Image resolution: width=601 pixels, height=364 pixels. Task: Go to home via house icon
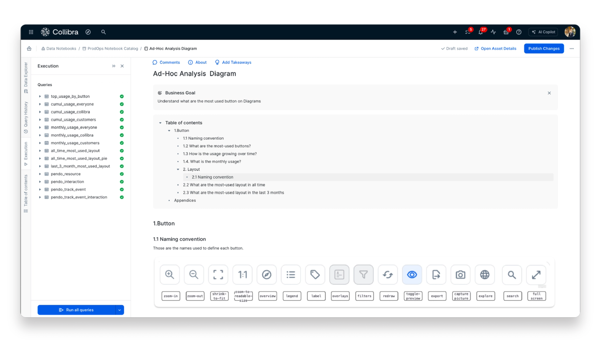pyautogui.click(x=29, y=49)
